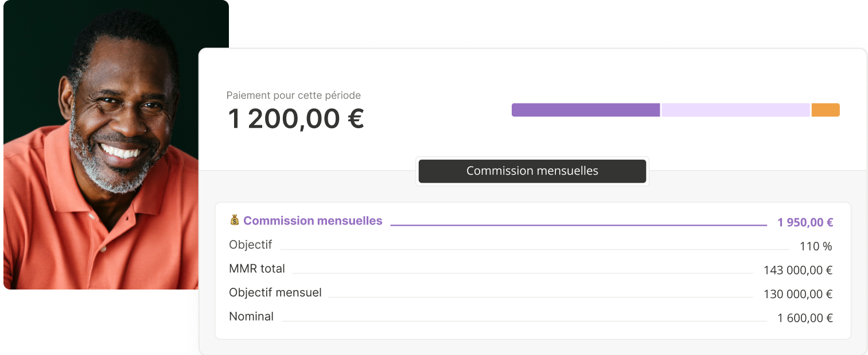Screen dimensions: 868x355
Task: Select the MMR total row
Action: pos(257,268)
